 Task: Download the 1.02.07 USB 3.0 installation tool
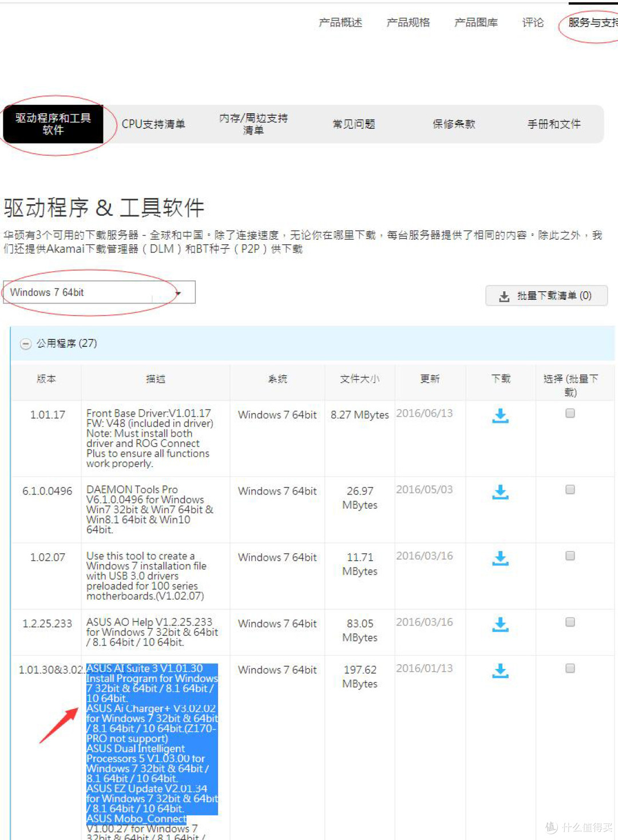coord(500,558)
